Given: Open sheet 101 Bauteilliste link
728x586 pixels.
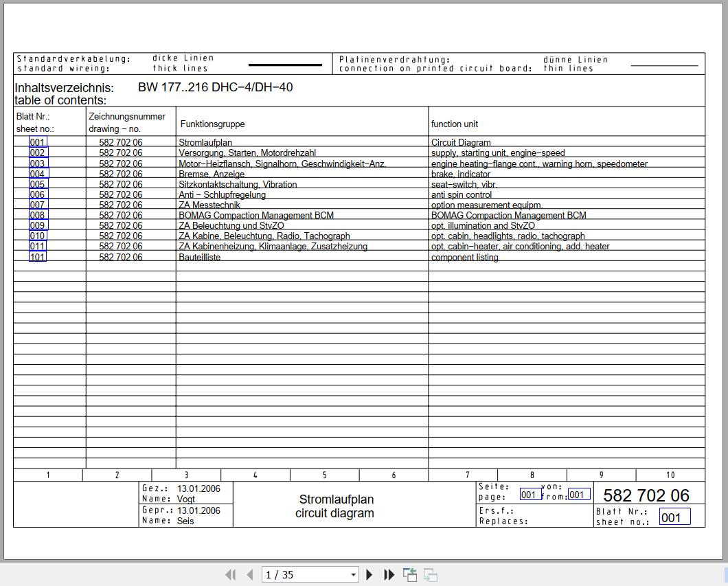Looking at the screenshot, I should point(37,257).
